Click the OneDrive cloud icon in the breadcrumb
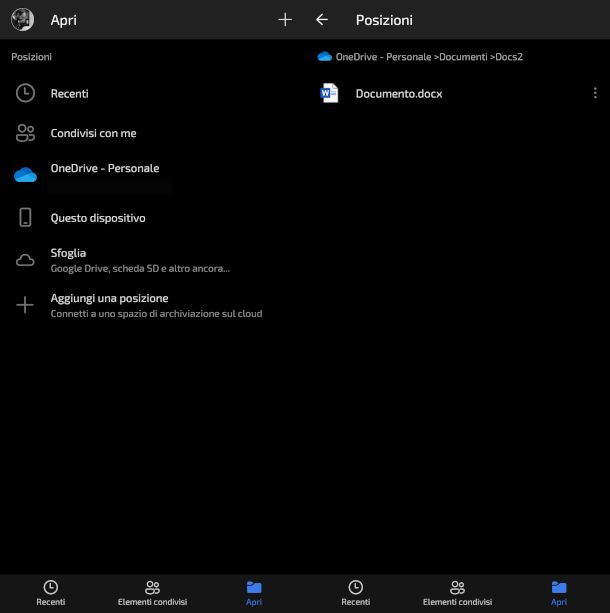 click(x=325, y=57)
